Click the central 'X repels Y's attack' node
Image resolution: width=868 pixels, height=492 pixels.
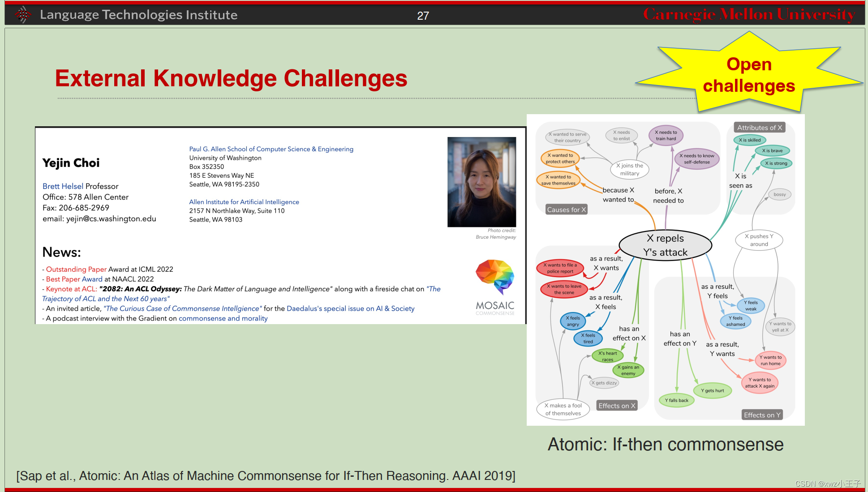(x=665, y=245)
